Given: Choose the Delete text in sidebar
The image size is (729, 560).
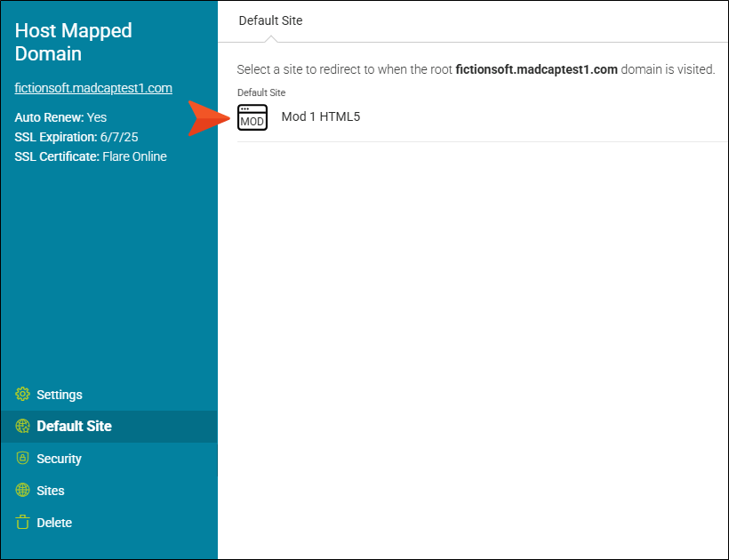Looking at the screenshot, I should point(54,523).
